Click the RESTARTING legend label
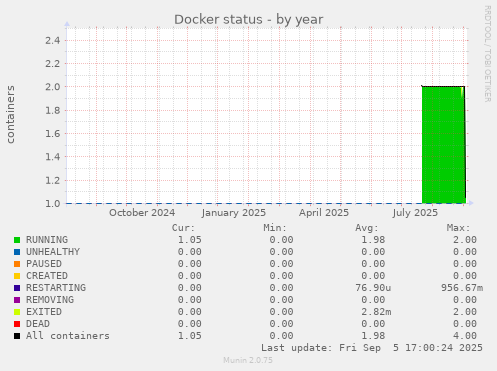 (x=56, y=288)
